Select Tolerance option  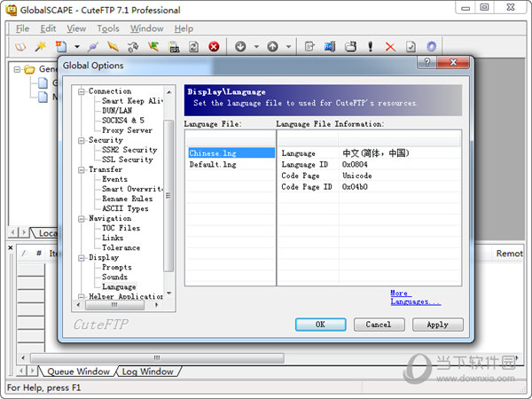click(121, 247)
